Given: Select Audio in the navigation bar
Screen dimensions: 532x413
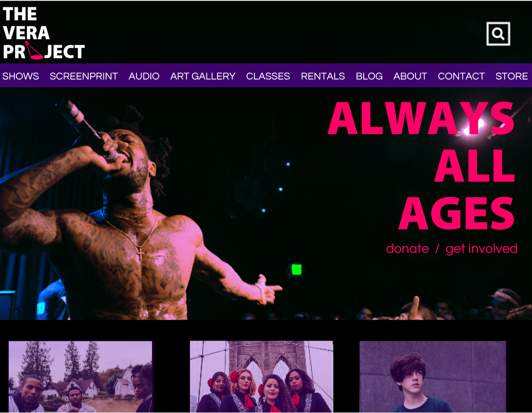Looking at the screenshot, I should click(x=144, y=76).
